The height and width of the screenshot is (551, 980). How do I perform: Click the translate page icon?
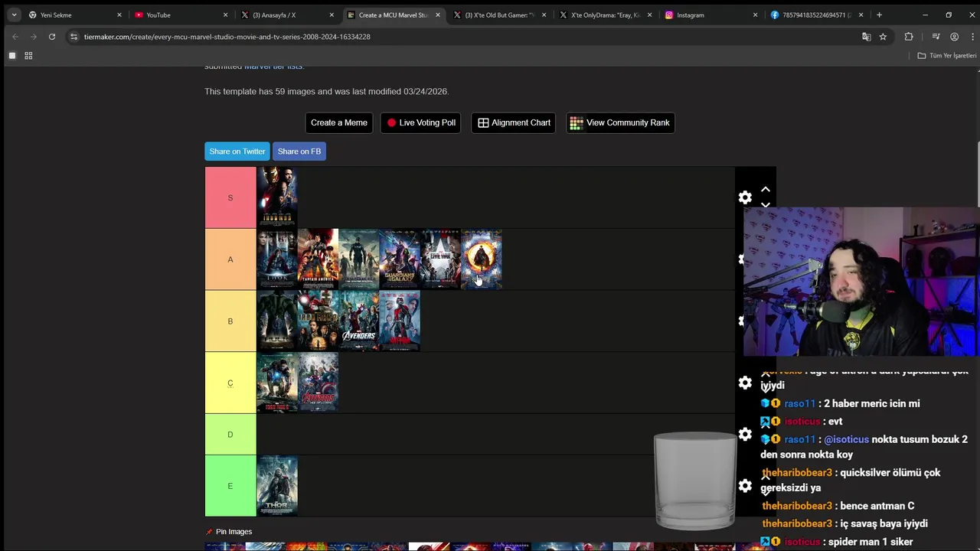click(866, 37)
